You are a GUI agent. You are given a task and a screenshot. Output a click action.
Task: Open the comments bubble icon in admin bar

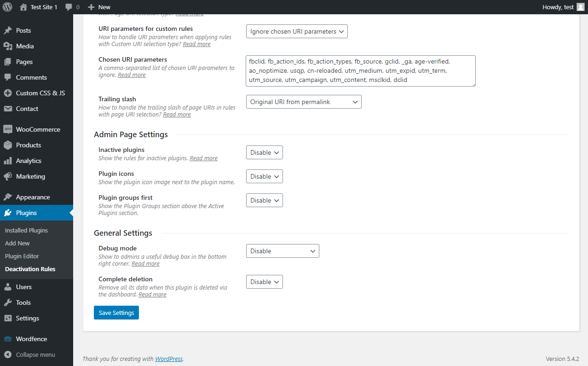[69, 7]
